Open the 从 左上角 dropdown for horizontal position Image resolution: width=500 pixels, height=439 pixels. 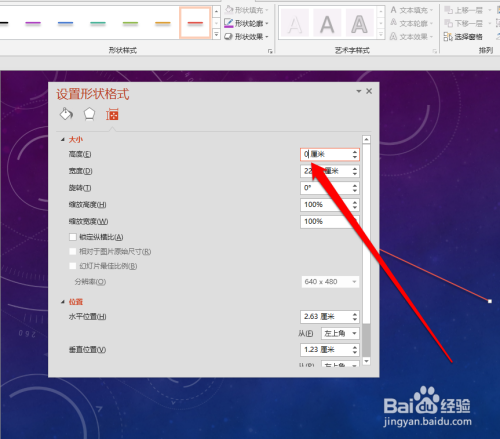point(340,333)
